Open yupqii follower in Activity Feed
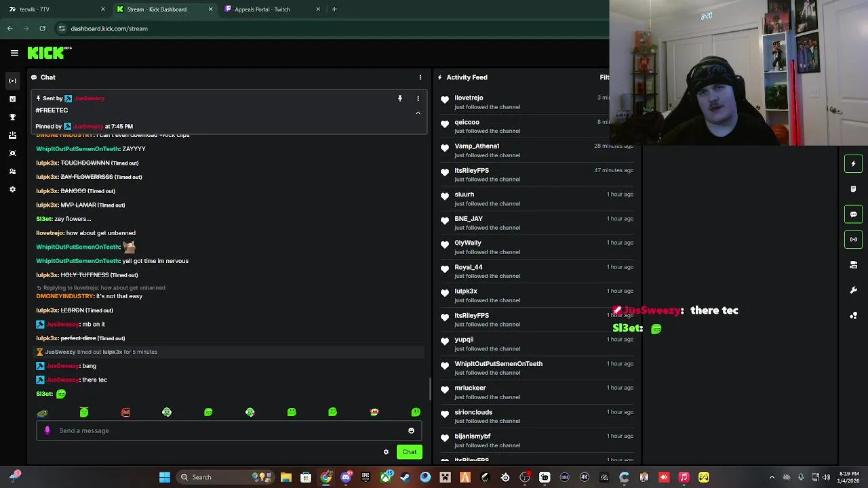This screenshot has height=488, width=868. tap(464, 340)
